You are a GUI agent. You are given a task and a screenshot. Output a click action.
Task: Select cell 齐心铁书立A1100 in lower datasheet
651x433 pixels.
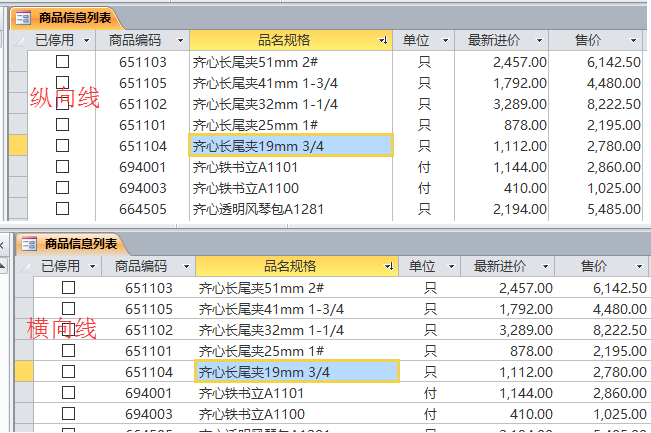click(x=297, y=414)
